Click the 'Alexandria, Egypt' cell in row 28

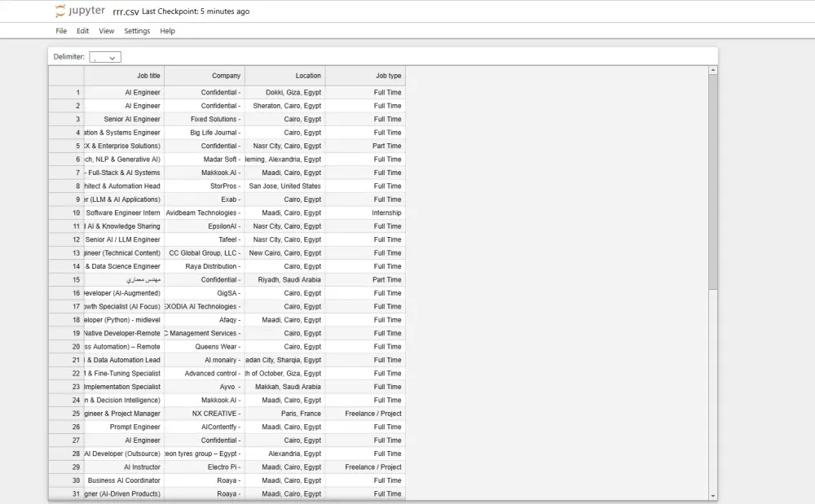[x=285, y=454]
